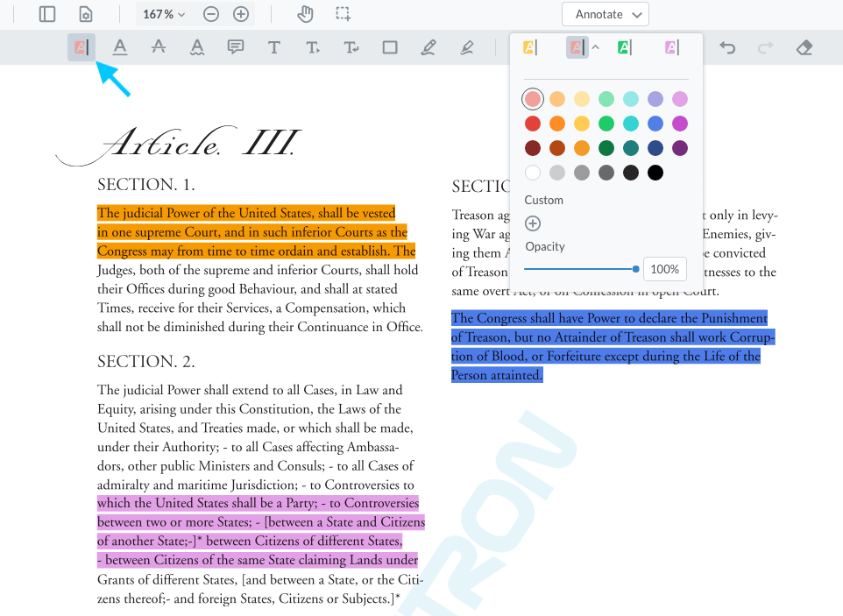Select the purple highlight preset
Viewport: 843px width, 616px height.
pyautogui.click(x=671, y=47)
